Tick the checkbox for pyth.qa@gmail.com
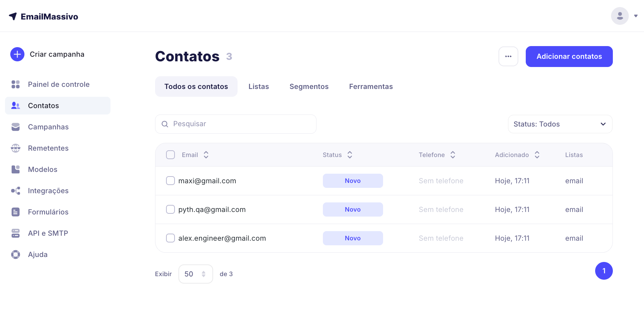 pyautogui.click(x=170, y=209)
